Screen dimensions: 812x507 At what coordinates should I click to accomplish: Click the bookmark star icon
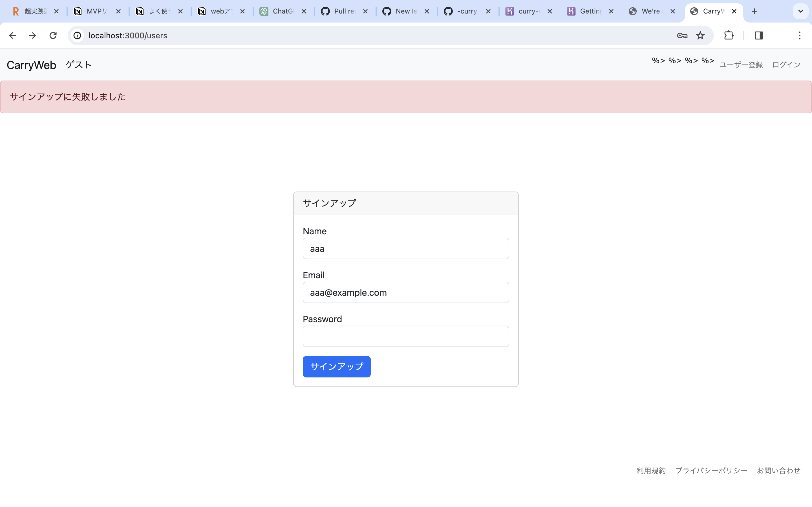tap(700, 35)
